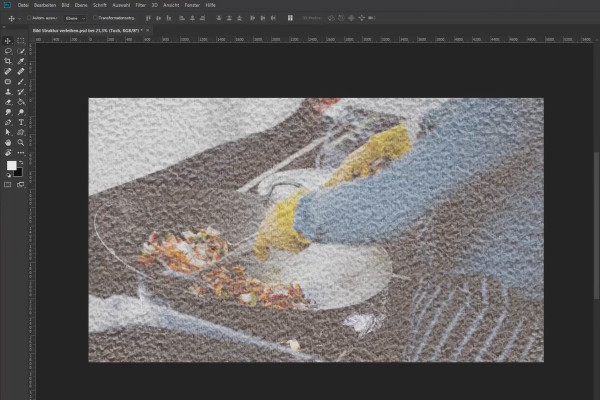Click the vertical scrollbar at right edge
The image size is (600, 400).
coord(596,224)
